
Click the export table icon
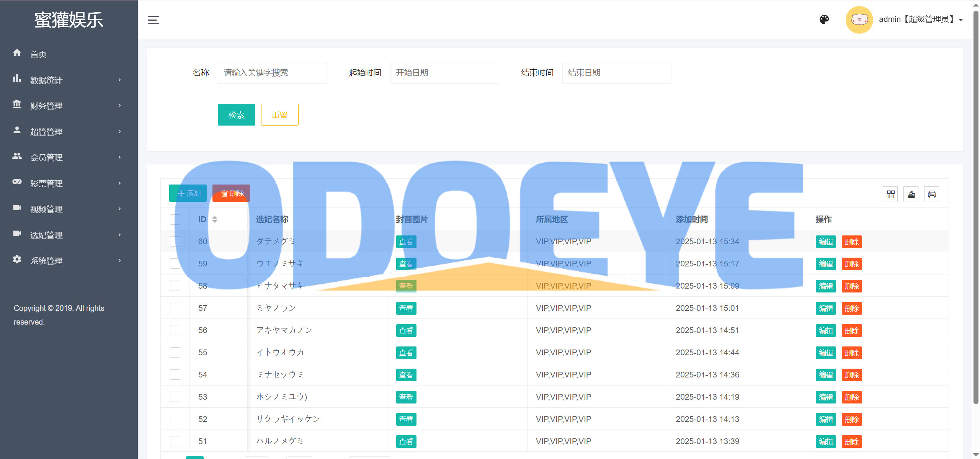[911, 194]
